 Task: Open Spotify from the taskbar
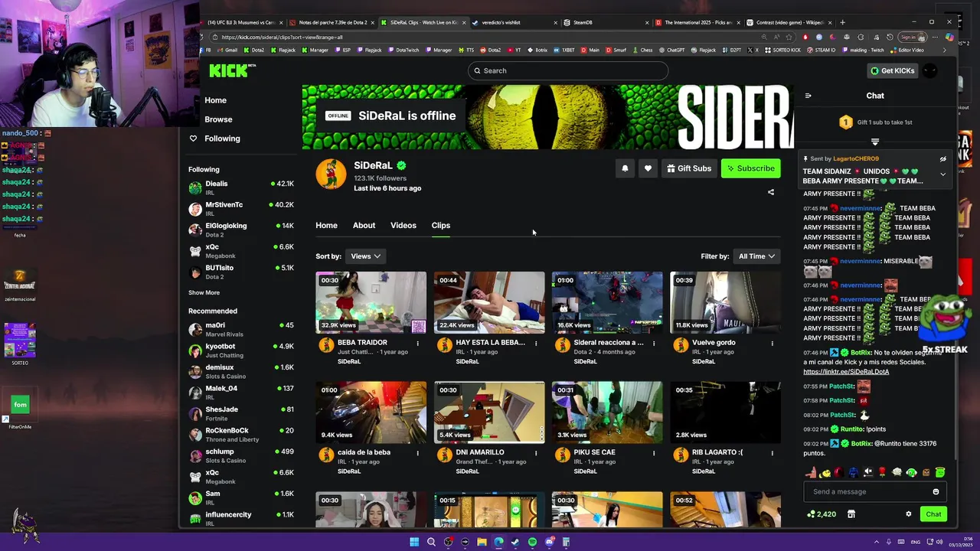[x=532, y=542]
